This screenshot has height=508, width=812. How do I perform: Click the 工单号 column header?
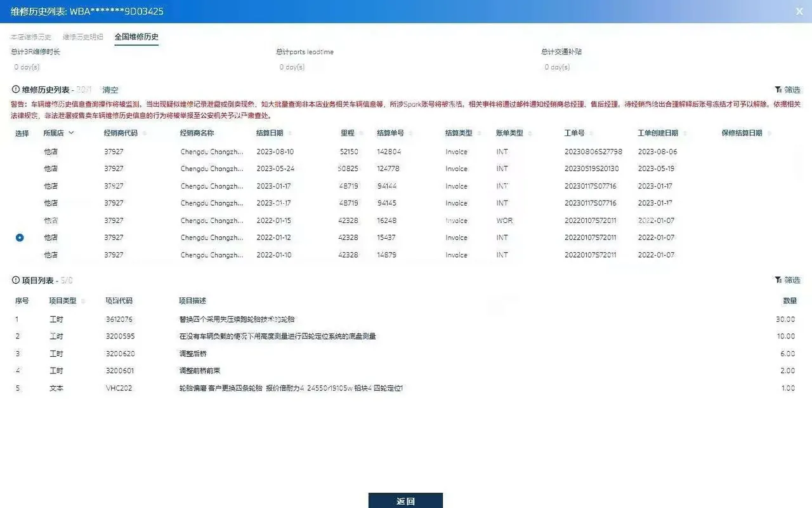coord(575,133)
